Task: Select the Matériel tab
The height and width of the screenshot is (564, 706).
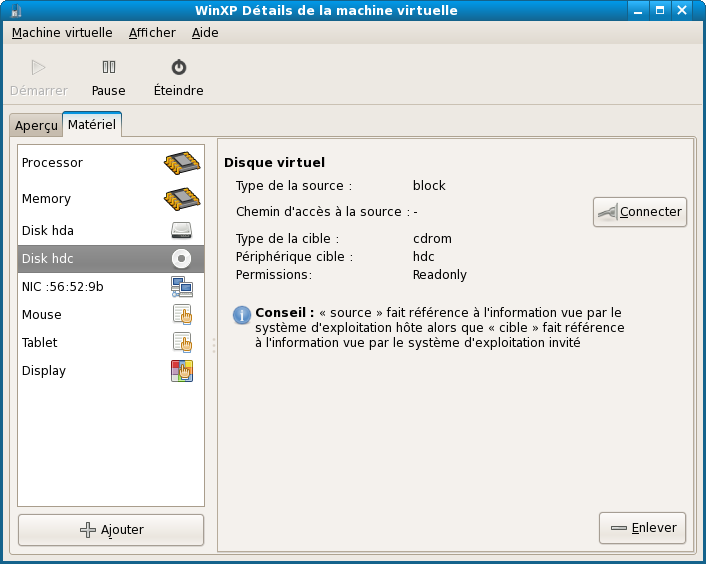Action: click(x=92, y=124)
